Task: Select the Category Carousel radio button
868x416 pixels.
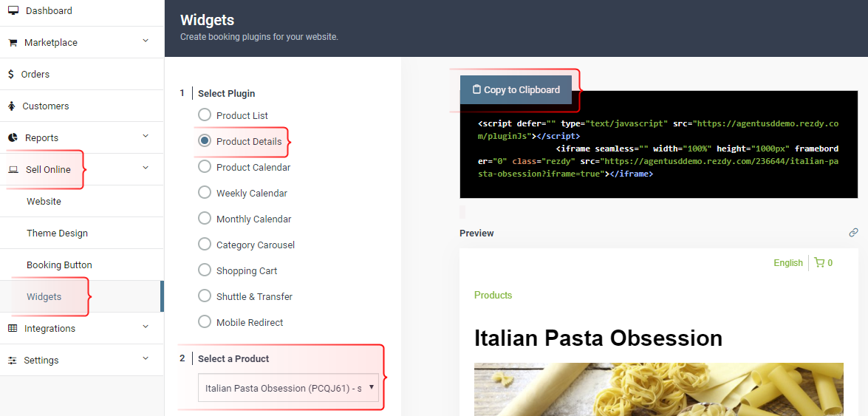Action: tap(205, 244)
